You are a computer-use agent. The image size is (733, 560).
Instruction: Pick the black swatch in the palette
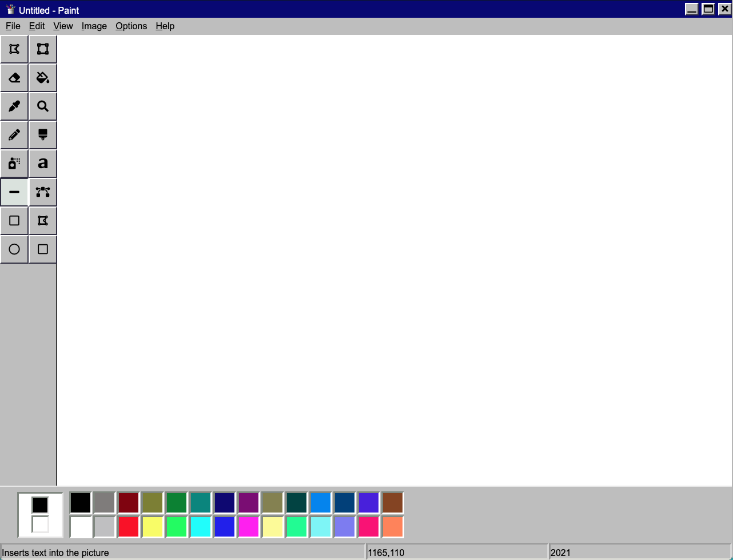pyautogui.click(x=81, y=503)
